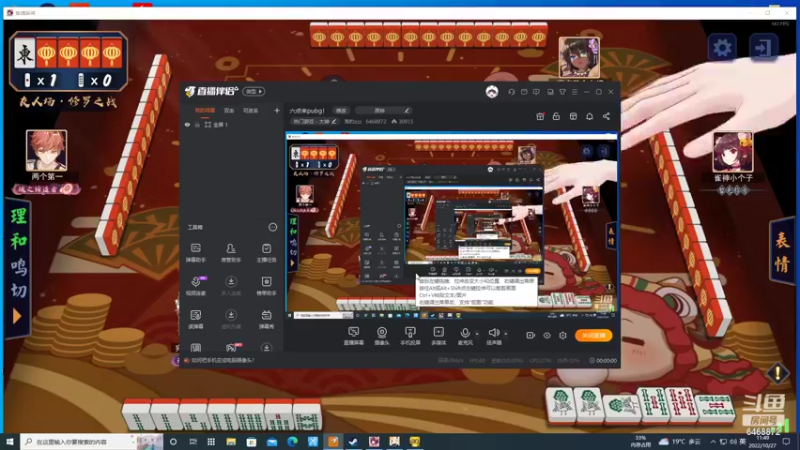
Task: Click the 两个第一 player avatar
Action: (46, 150)
